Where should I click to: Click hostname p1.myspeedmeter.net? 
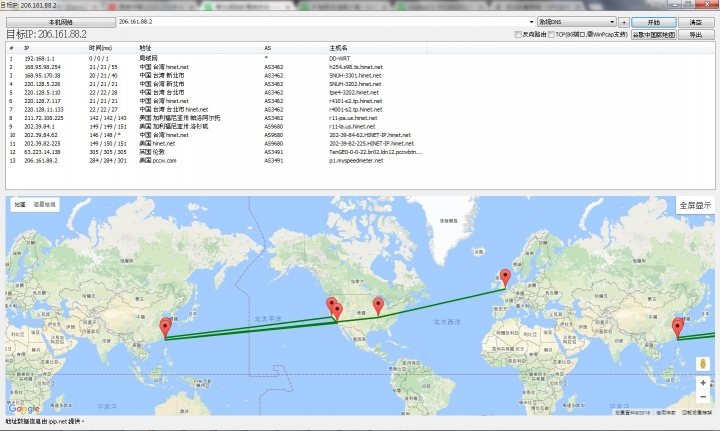pyautogui.click(x=356, y=161)
